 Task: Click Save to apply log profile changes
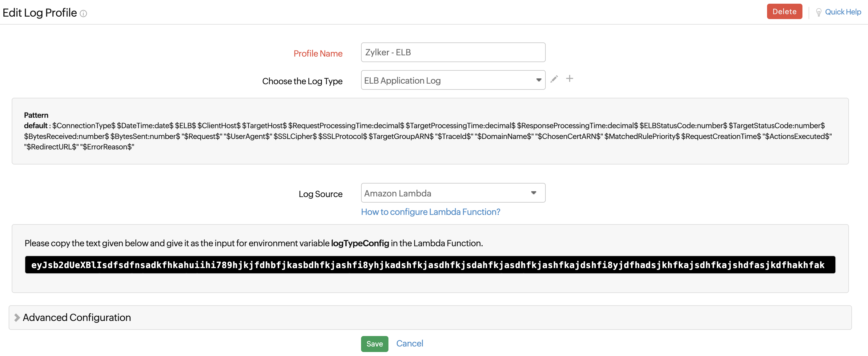[x=374, y=343]
